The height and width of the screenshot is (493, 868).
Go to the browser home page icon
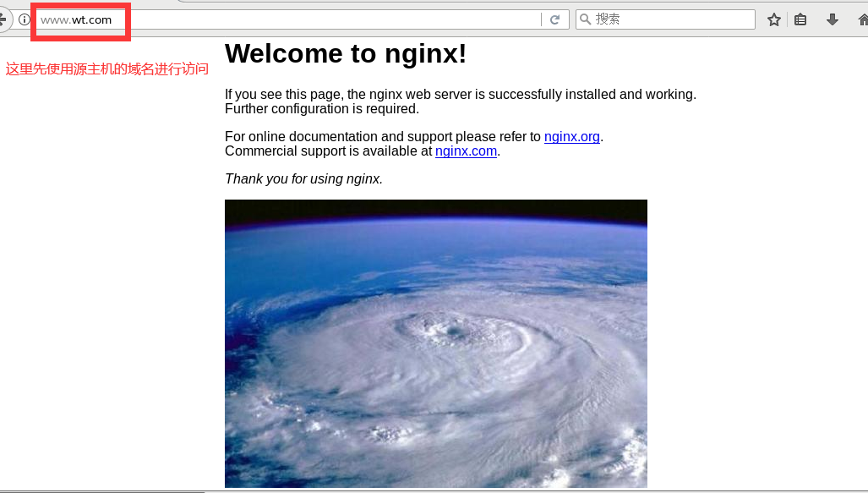point(863,20)
